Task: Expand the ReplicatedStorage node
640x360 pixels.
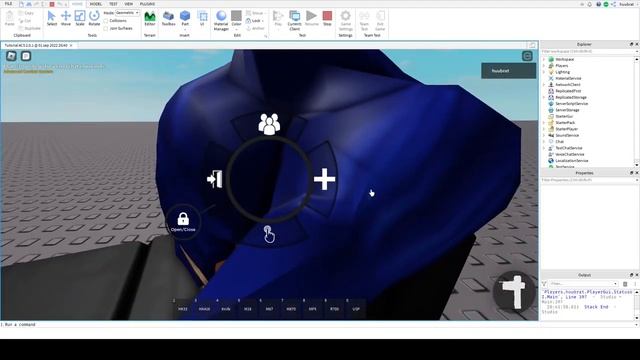Action: [544, 98]
